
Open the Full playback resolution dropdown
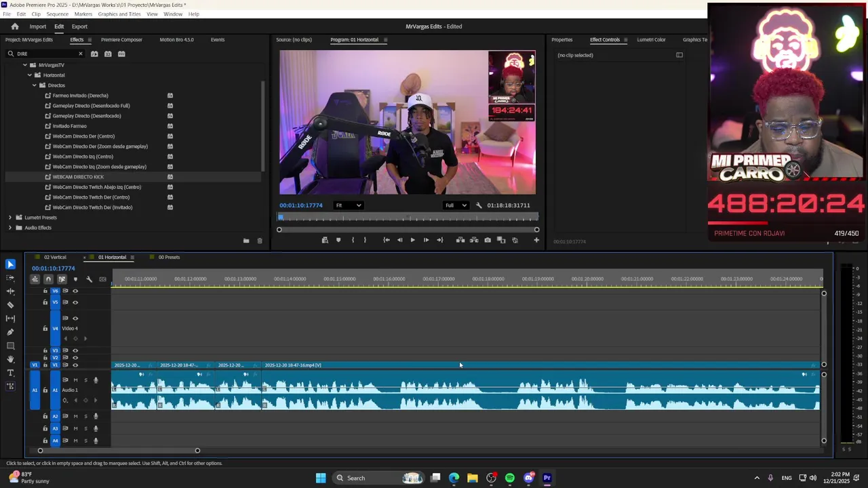[x=456, y=205]
